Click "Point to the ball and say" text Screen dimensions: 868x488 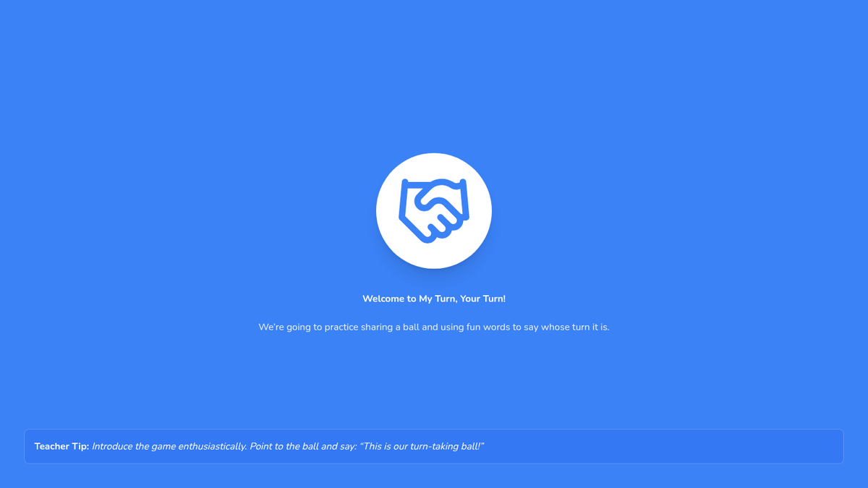[302, 446]
